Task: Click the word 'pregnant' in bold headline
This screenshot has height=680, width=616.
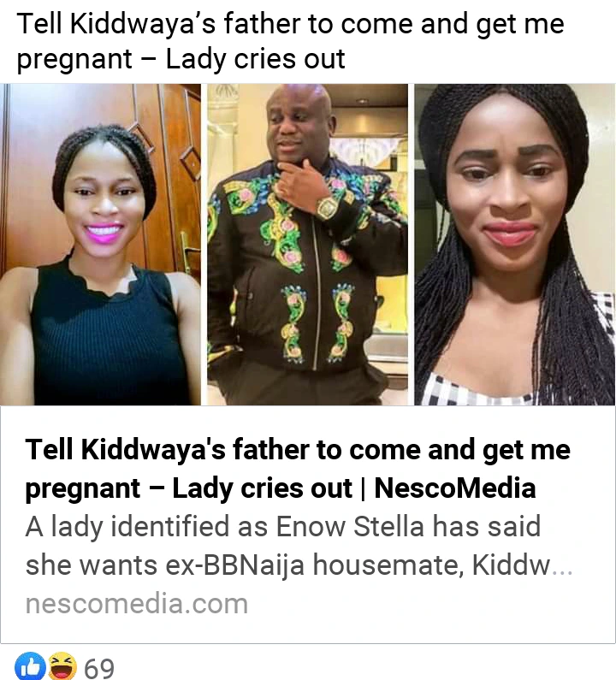Action: 82,489
